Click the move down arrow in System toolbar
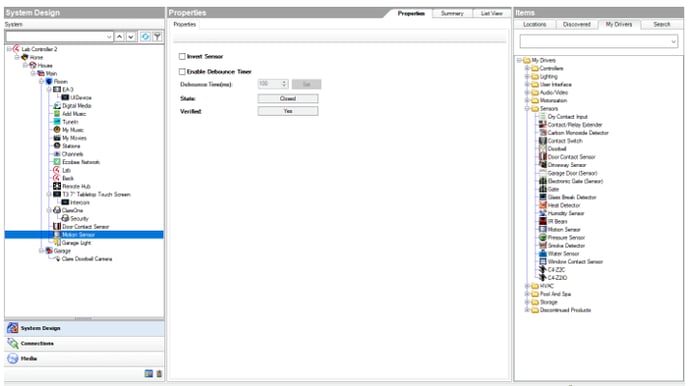This screenshot has height=386, width=688. pos(131,37)
